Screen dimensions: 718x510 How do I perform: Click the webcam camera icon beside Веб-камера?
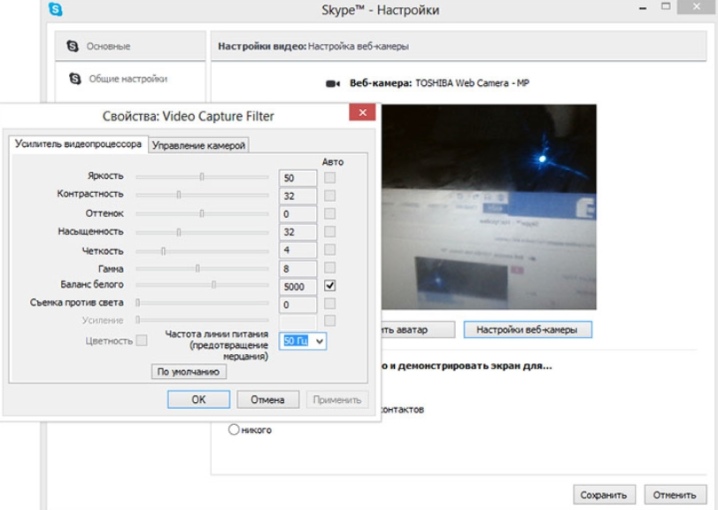click(x=333, y=83)
